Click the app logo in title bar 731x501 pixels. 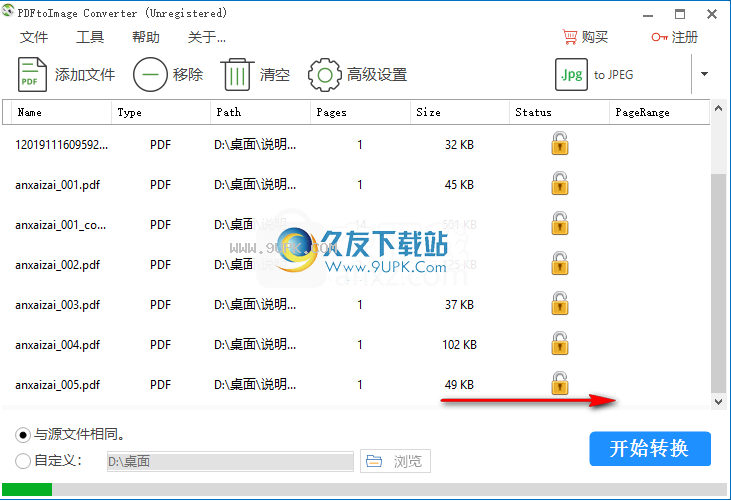coord(8,11)
